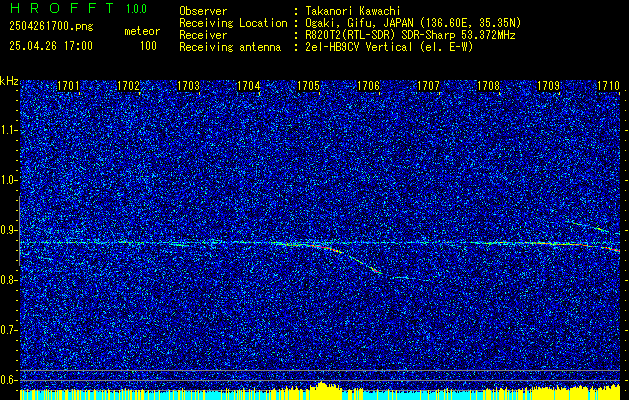Click the Observer field label
Screen dimensions: 629x400
(x=203, y=11)
